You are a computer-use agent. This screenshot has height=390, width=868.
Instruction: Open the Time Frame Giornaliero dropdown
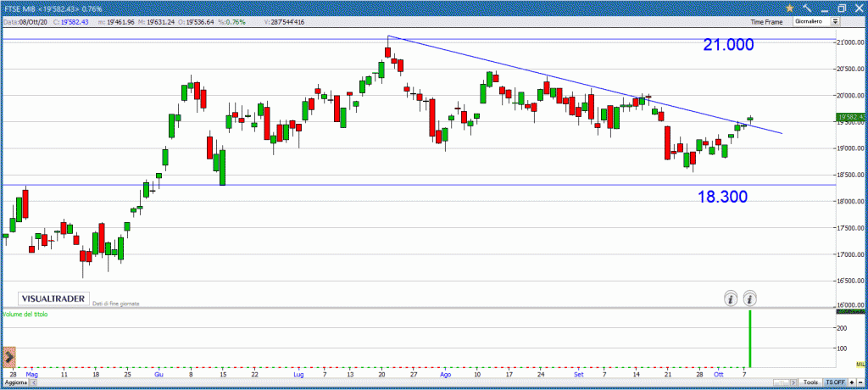(816, 21)
